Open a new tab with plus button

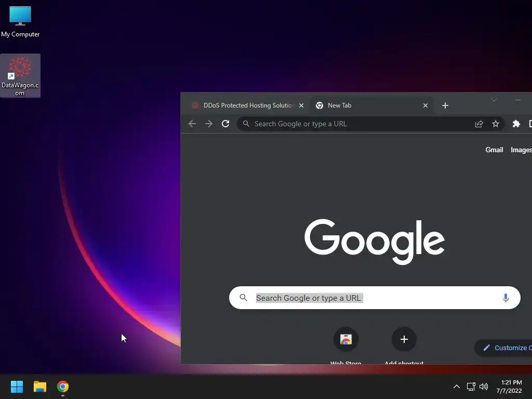(x=445, y=105)
